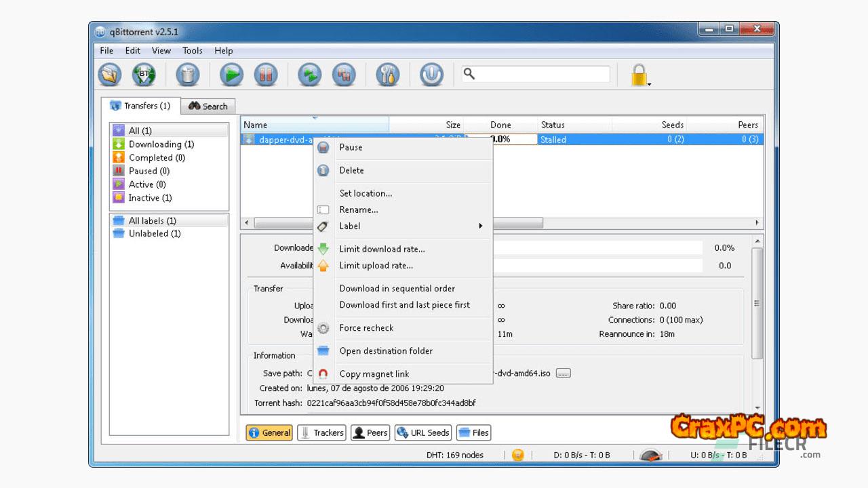Click the horizontal scrollbar under torrent list
The image size is (868, 488).
[x=515, y=223]
